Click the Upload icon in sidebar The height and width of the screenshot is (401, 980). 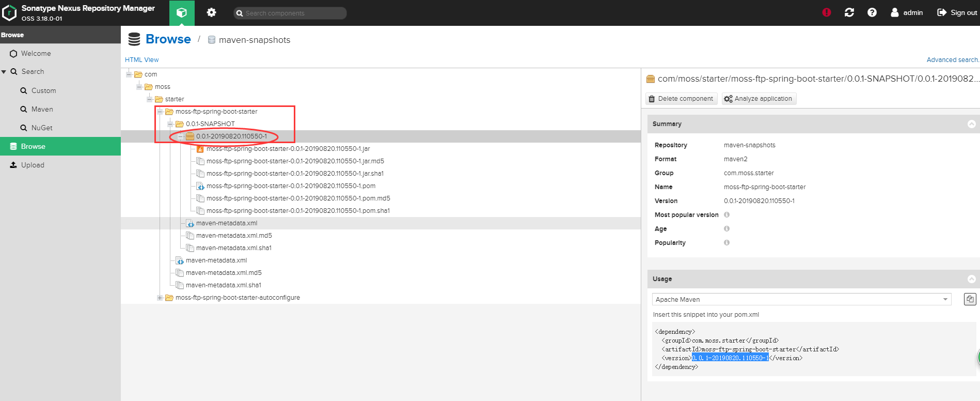pos(13,165)
